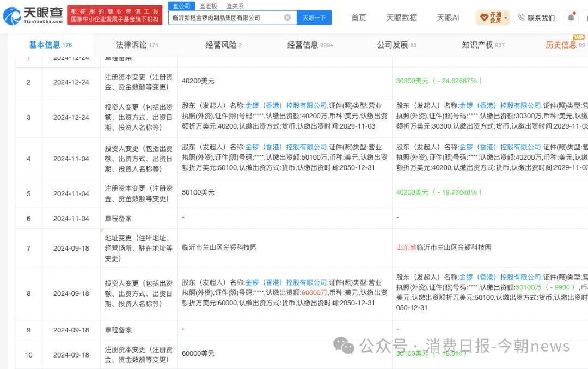Click 章程备案 in row 6
This screenshot has width=588, height=369.
(118, 219)
